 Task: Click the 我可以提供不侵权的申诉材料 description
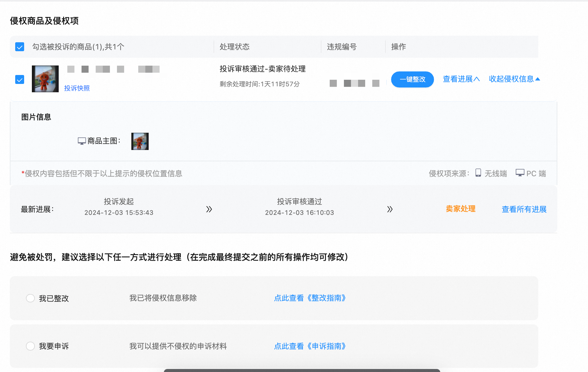pos(178,346)
